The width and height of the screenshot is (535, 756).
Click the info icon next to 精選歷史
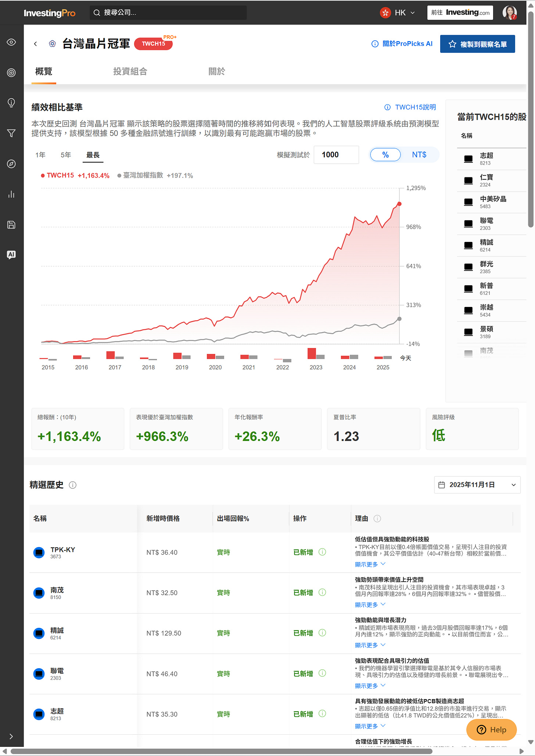(x=73, y=485)
